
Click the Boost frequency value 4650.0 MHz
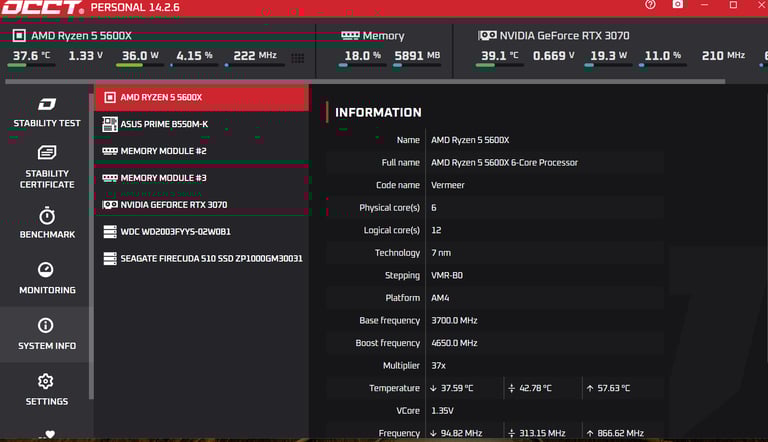[x=454, y=343]
